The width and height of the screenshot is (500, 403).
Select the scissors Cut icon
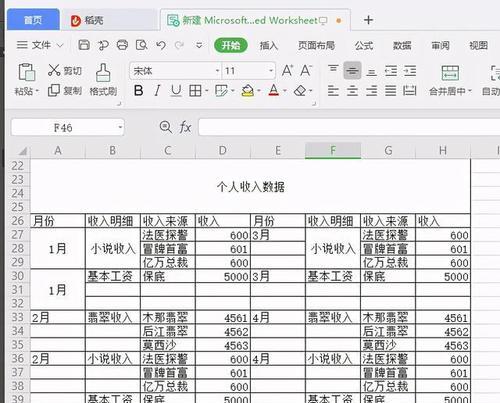click(x=54, y=70)
